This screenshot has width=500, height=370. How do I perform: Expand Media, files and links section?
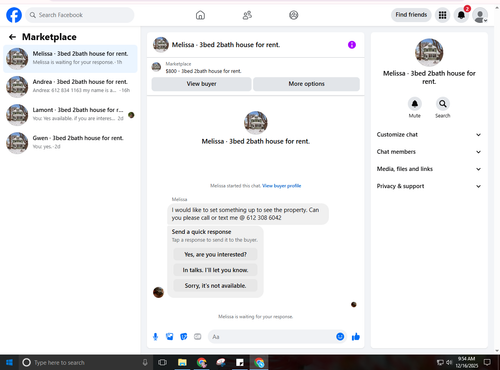pyautogui.click(x=429, y=169)
